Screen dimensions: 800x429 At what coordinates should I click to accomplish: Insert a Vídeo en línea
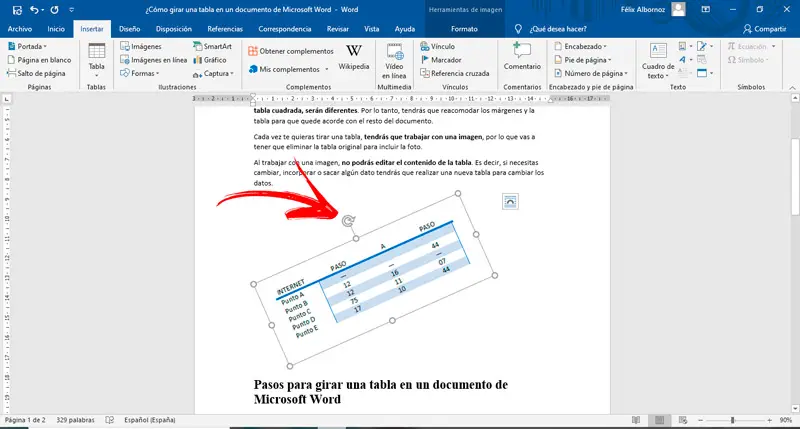pos(394,60)
